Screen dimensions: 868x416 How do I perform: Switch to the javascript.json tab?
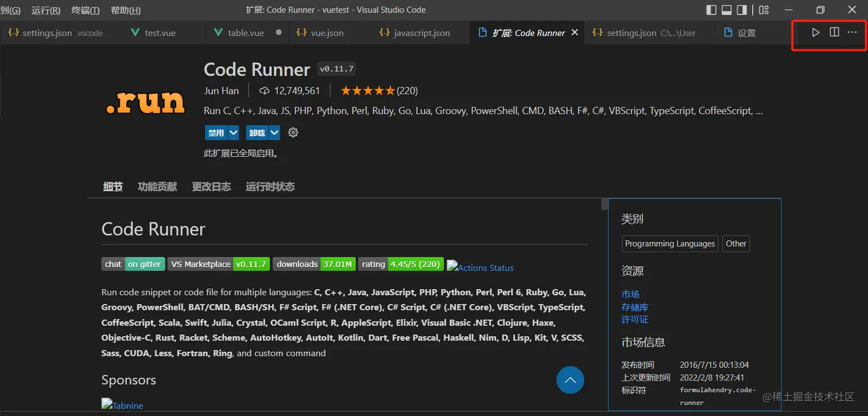[x=421, y=33]
